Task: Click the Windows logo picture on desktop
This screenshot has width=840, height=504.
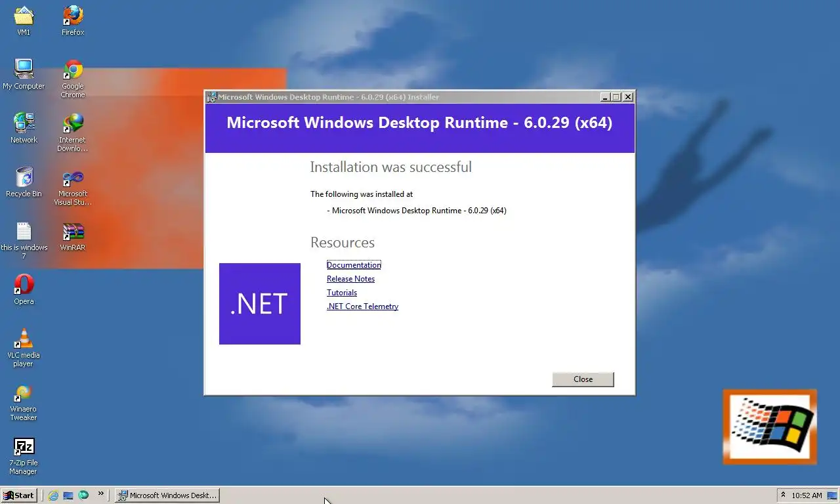Action: 770,427
